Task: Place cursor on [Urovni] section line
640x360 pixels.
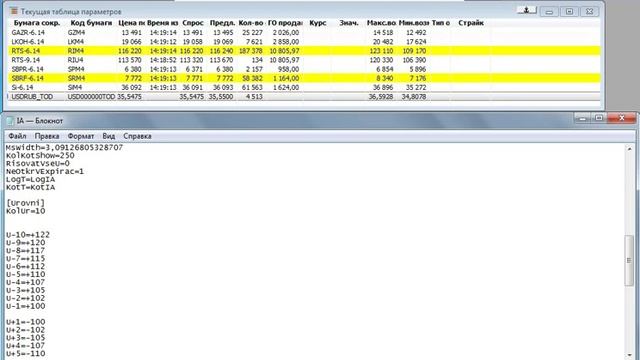Action: click(25, 203)
